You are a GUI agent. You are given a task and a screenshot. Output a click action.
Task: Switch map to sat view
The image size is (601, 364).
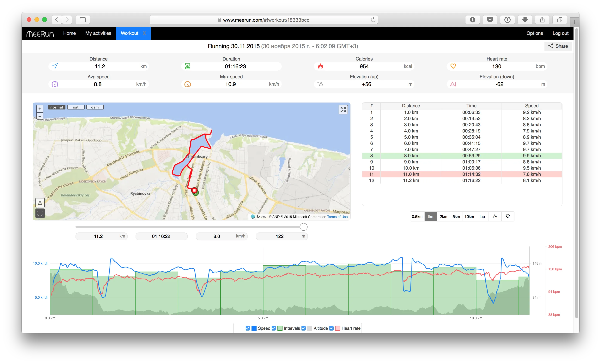[76, 107]
